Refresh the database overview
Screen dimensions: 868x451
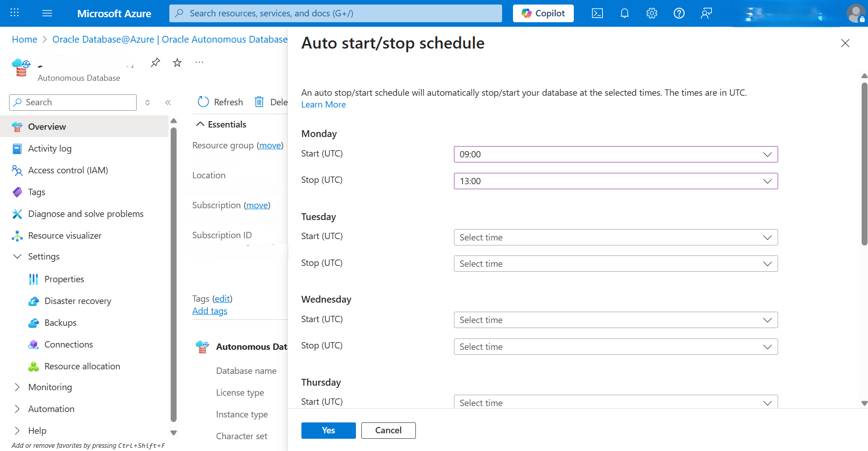click(x=220, y=102)
